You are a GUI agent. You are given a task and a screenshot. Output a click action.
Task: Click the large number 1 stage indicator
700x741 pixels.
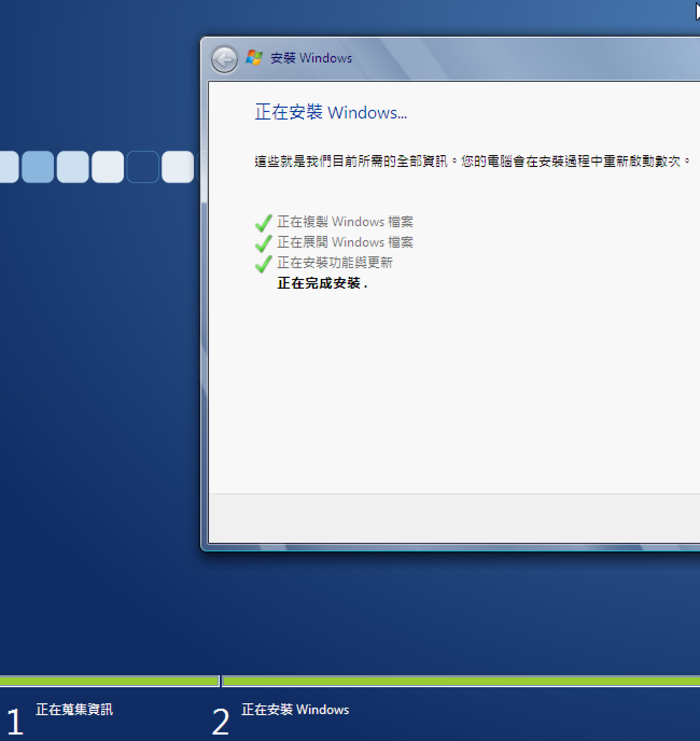tap(15, 722)
